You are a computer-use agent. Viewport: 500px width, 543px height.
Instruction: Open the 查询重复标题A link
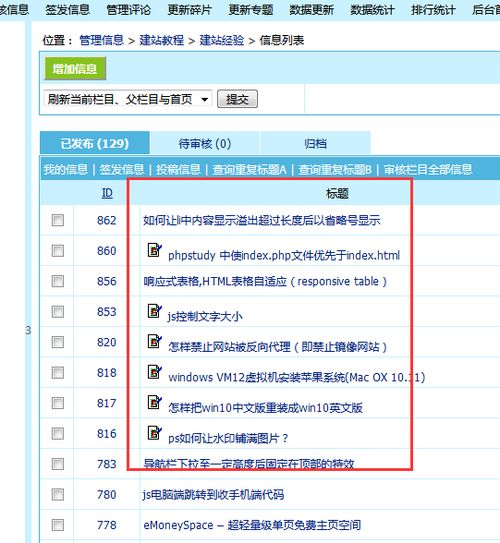click(x=249, y=169)
